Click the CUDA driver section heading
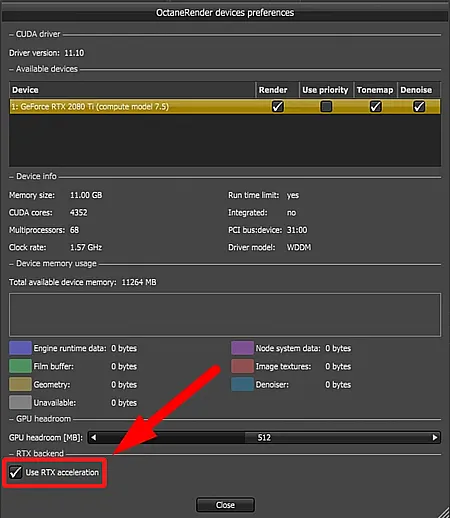The height and width of the screenshot is (518, 450). [38, 34]
